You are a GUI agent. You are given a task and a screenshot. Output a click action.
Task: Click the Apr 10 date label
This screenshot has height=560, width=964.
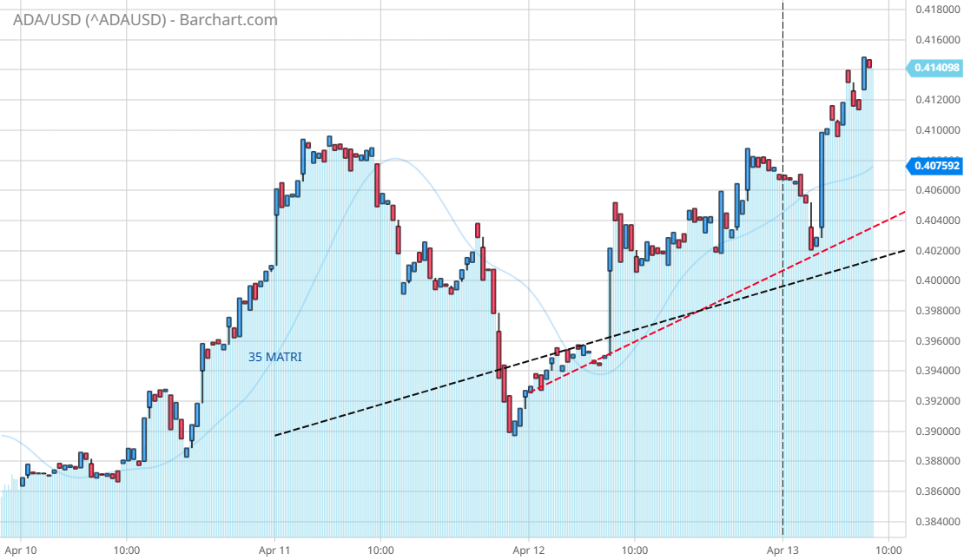20,550
